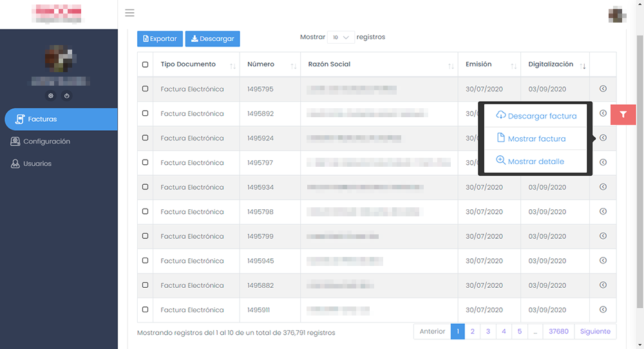
Task: Open actions icon for invoice 1495882
Action: 603,285
